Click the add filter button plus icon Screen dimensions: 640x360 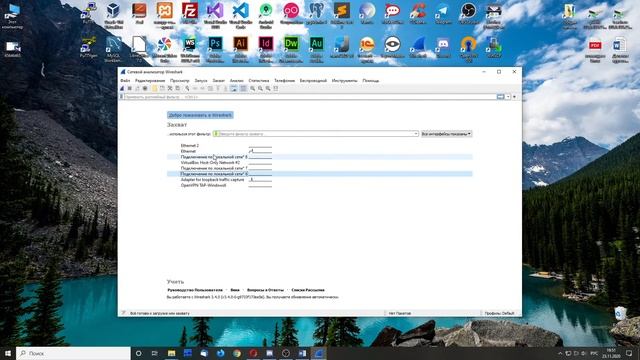tap(514, 97)
